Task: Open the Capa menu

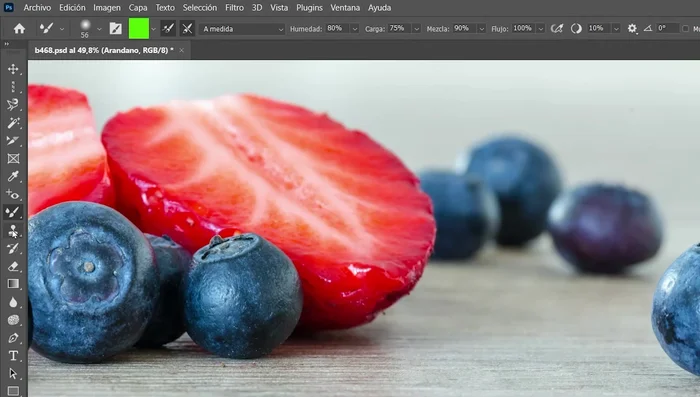Action: click(x=138, y=8)
